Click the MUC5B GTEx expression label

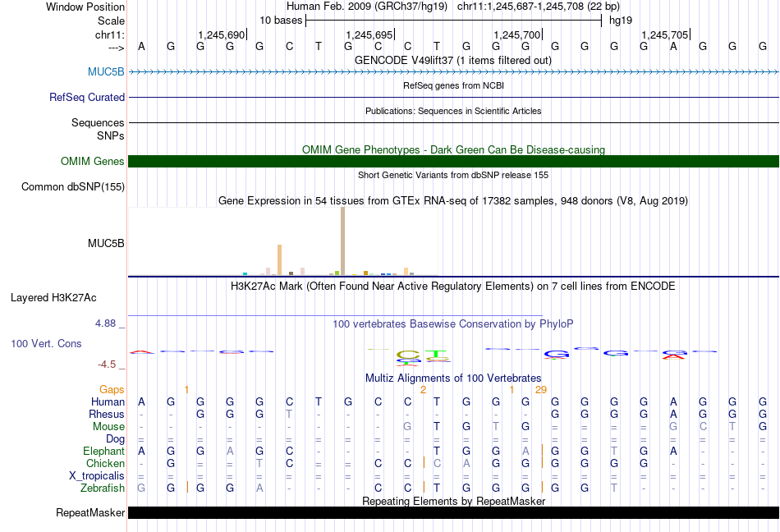(x=106, y=243)
